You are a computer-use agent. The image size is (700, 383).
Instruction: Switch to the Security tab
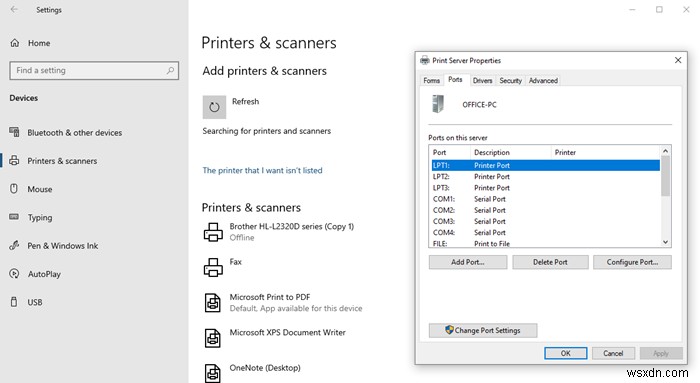(x=510, y=80)
